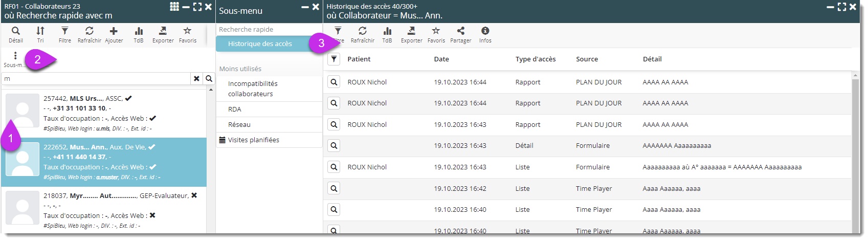Image resolution: width=868 pixels, height=241 pixels.
Task: Open Incompatibilités collaborateurs menu item
Action: point(253,89)
